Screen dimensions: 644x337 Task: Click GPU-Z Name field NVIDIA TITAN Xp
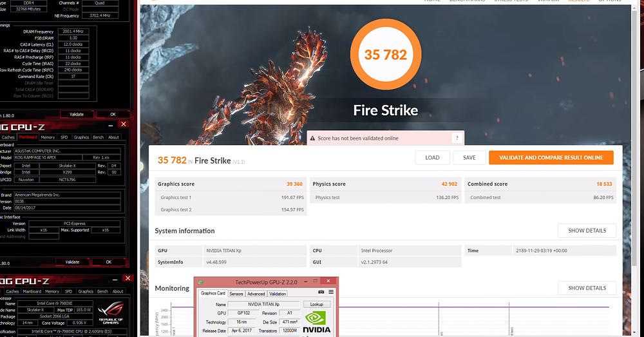coord(263,305)
